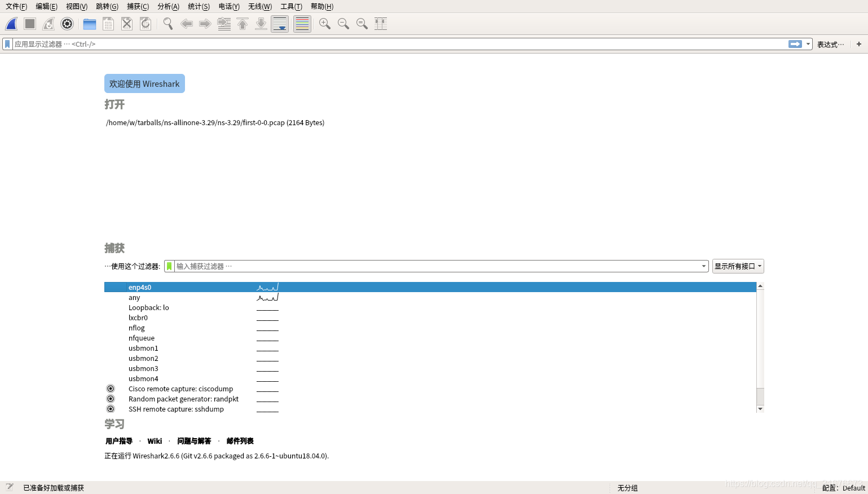The image size is (868, 494).
Task: Go forward to next packet
Action: point(205,24)
